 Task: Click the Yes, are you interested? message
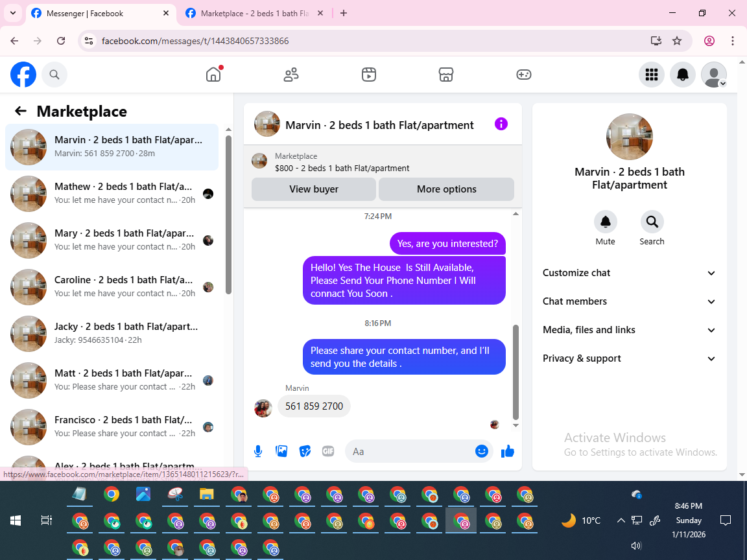447,244
